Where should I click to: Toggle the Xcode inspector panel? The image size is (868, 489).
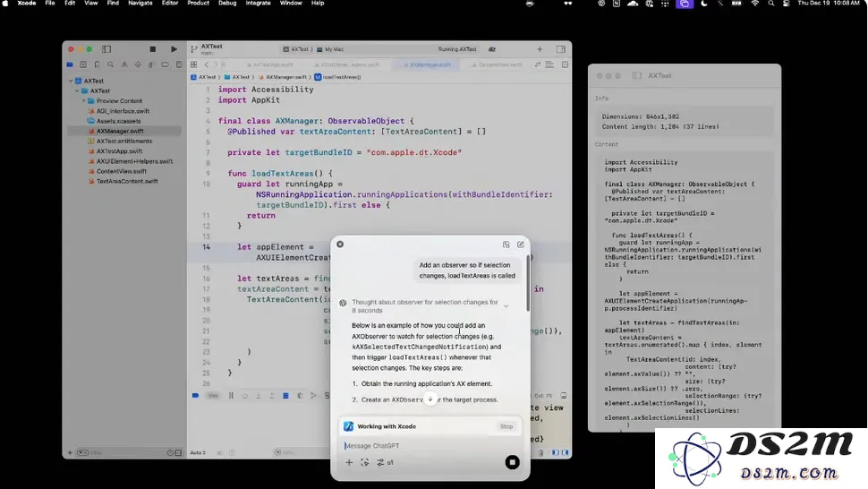(x=561, y=49)
